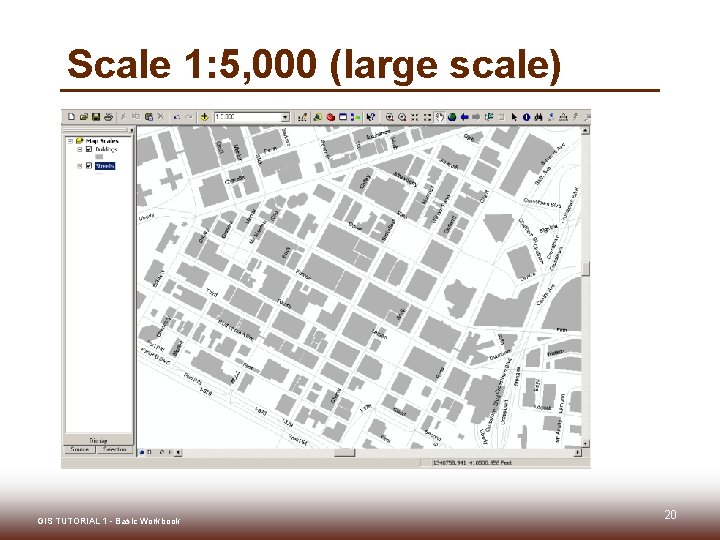Select the Zoom Out tool
Viewport: 720px width, 540px height.
pos(402,117)
